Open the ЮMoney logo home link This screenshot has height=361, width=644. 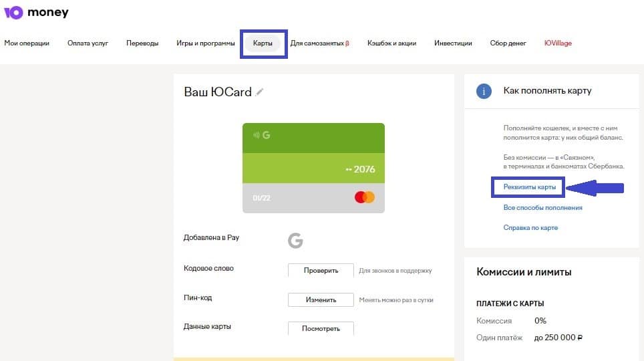[36, 12]
